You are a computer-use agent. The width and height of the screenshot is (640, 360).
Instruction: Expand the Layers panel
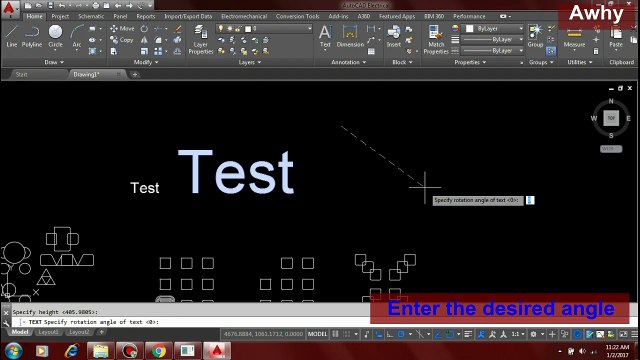pyautogui.click(x=249, y=62)
